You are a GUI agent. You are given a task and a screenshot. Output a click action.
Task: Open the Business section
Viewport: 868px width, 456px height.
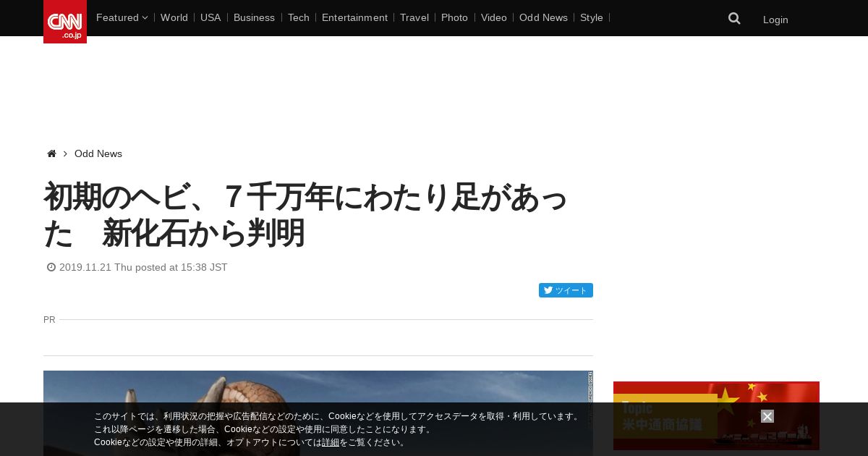[254, 17]
